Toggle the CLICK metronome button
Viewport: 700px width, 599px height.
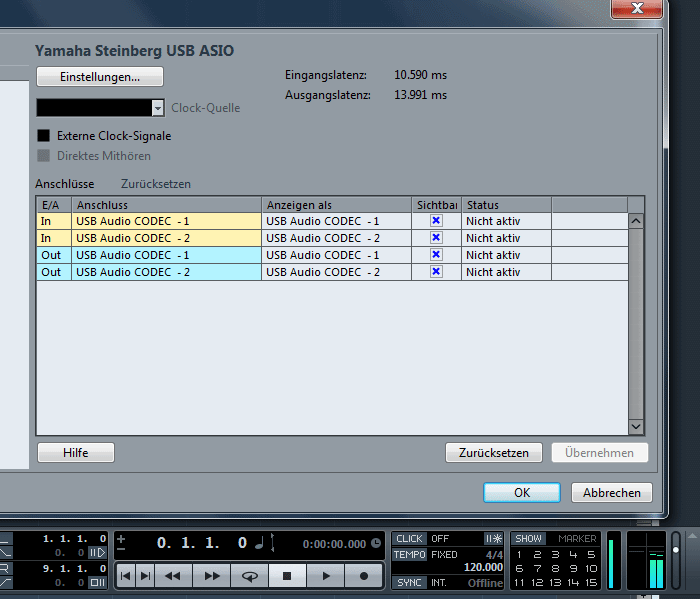pyautogui.click(x=409, y=539)
